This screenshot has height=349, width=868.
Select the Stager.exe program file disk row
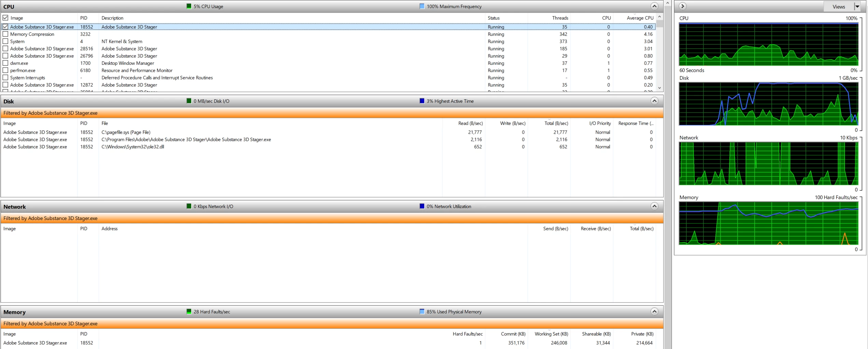coord(328,139)
